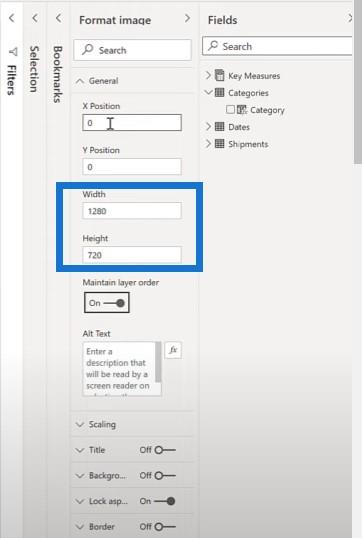Turn on the Background toggle
The width and height of the screenshot is (362, 538).
coord(165,476)
